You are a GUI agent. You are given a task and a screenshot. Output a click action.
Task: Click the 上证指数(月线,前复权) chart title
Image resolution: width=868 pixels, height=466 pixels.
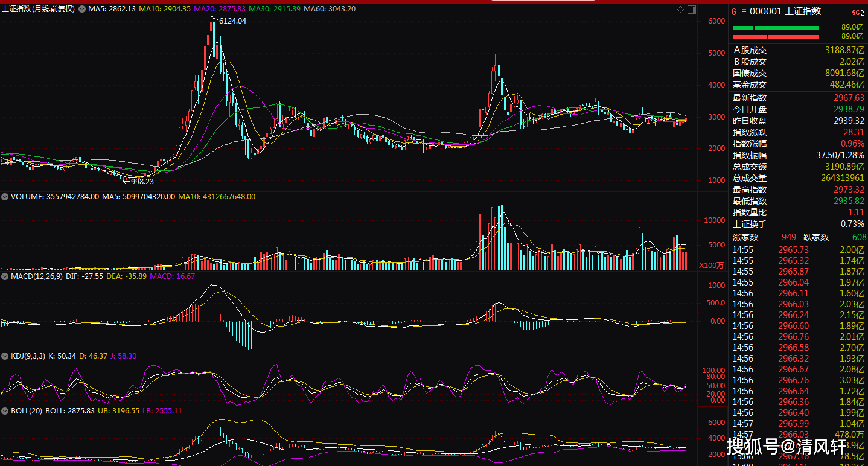[39, 9]
